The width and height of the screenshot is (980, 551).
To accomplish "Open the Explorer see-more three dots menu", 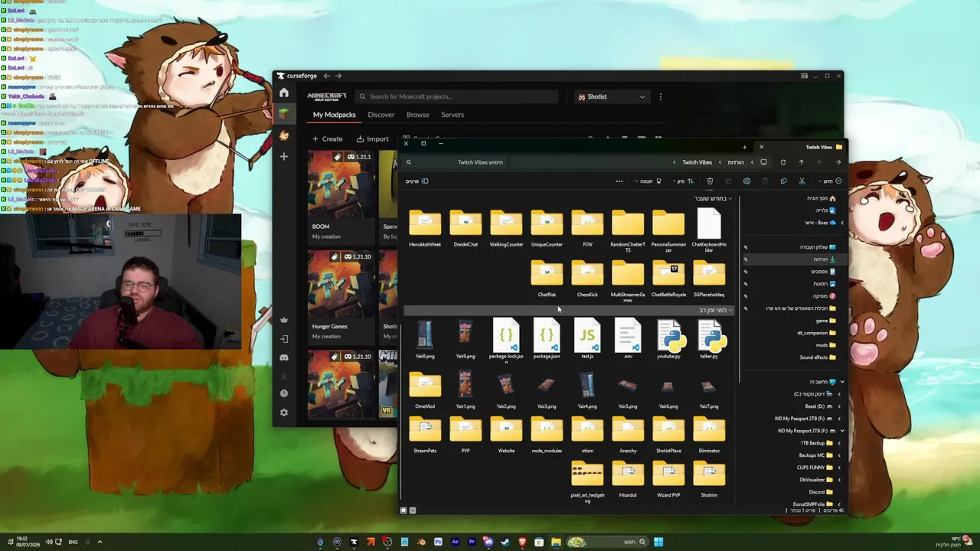I will click(619, 181).
